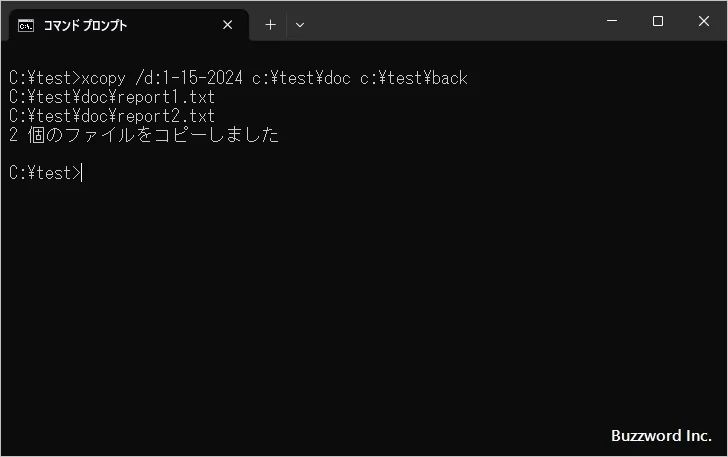Click the word xcopy in the command
Viewport: 728px width, 457px height.
(x=105, y=78)
